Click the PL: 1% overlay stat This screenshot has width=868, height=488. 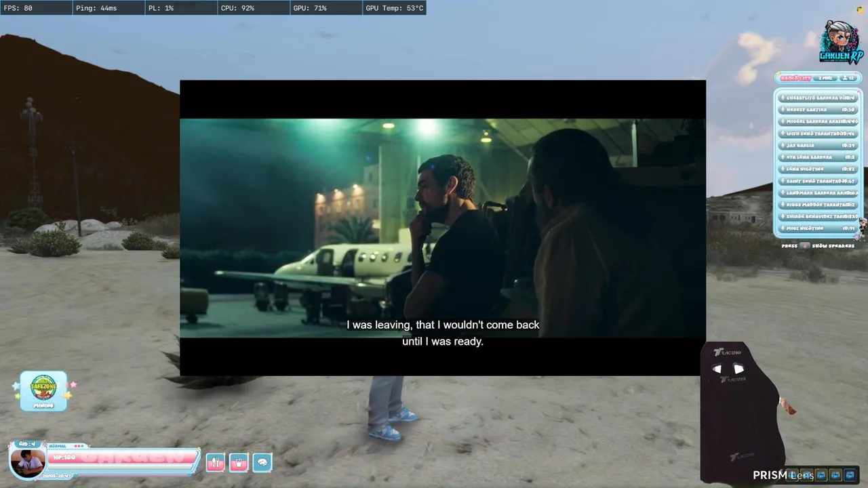(181, 8)
